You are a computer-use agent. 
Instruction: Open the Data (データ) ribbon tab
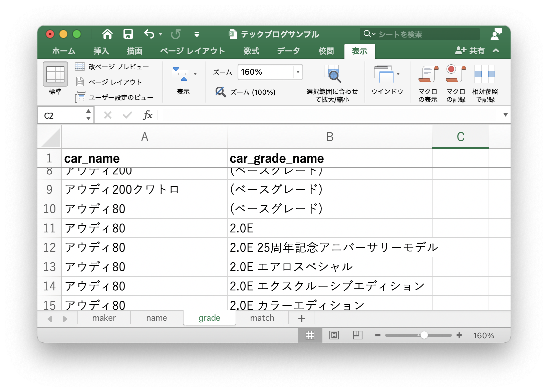[288, 51]
